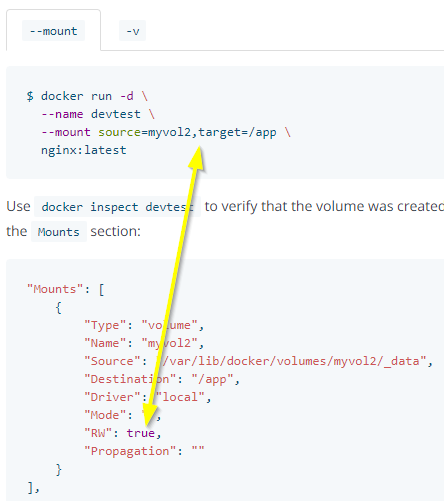444x501 pixels.
Task: Click the source=myvol2 text in command
Action: [144, 132]
